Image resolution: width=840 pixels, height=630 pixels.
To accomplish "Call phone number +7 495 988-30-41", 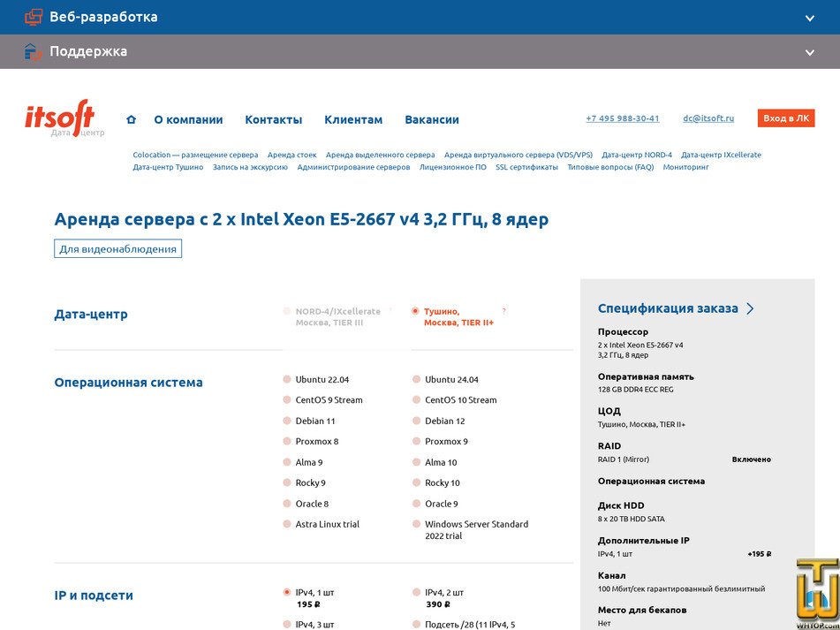I will [623, 118].
